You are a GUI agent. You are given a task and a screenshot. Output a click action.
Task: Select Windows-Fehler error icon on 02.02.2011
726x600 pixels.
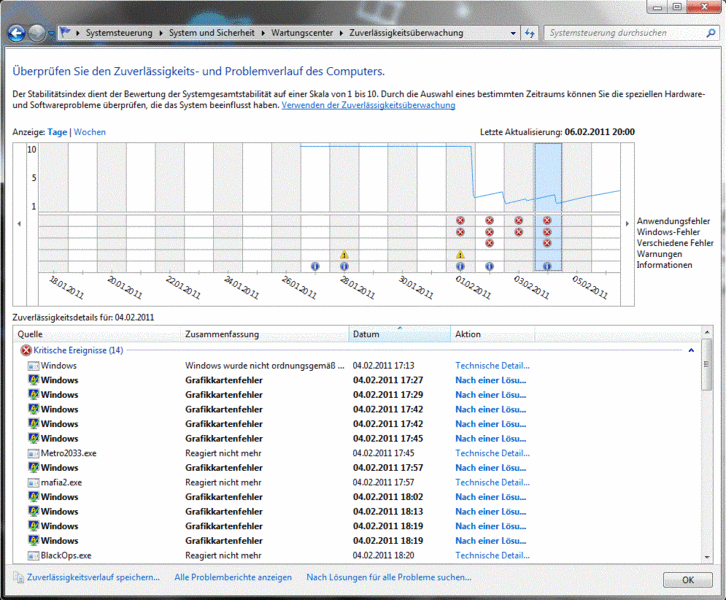point(489,232)
